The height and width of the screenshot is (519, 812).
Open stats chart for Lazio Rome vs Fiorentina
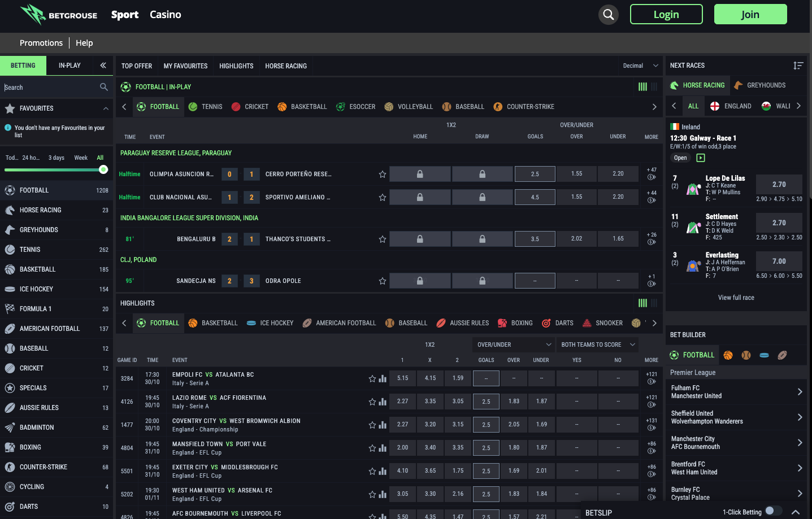(x=383, y=402)
